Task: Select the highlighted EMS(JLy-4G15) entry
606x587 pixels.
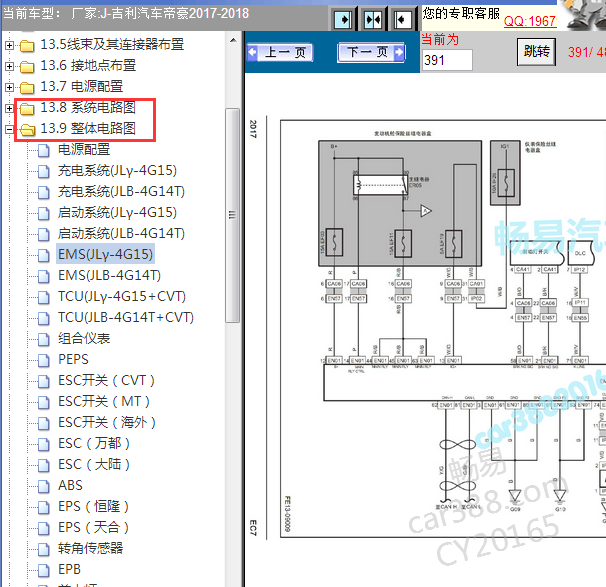Action: tap(106, 254)
